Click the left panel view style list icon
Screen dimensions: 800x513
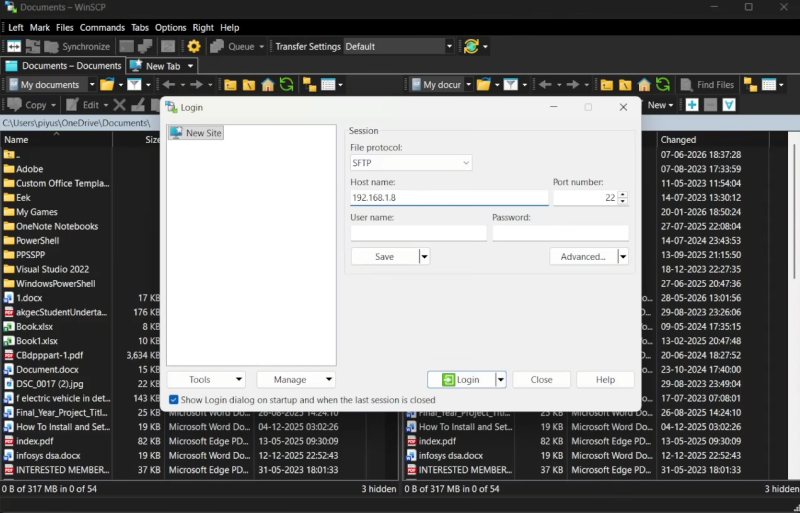pyautogui.click(x=328, y=85)
